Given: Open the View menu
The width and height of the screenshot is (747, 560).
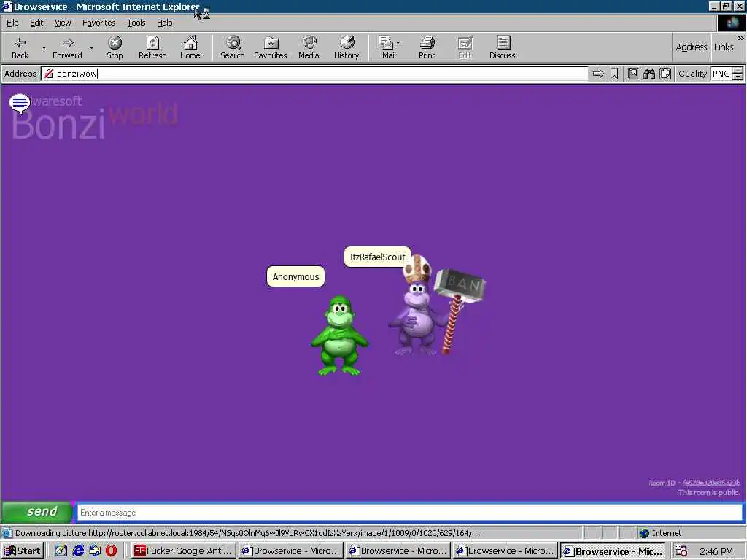Looking at the screenshot, I should tap(63, 23).
